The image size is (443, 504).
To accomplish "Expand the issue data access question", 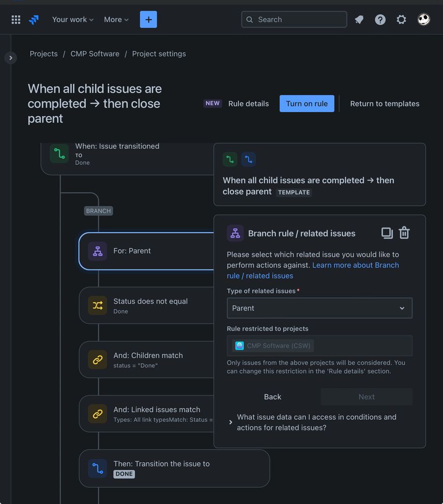I will (316, 422).
